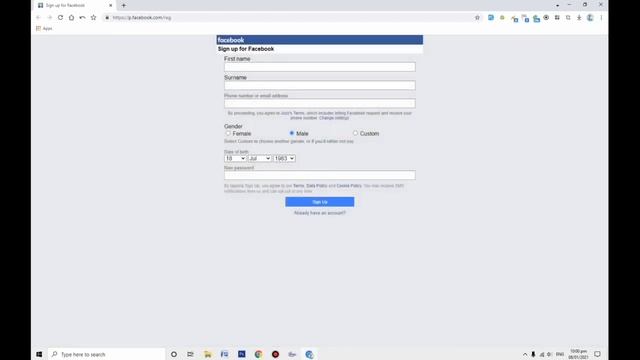Open the Cookie Policy link

[349, 186]
